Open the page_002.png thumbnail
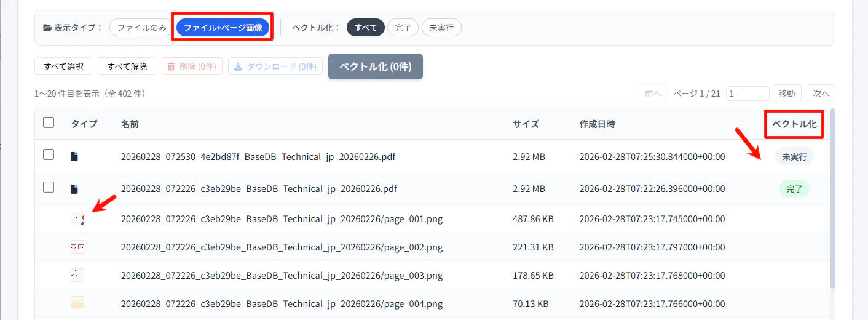Viewport: 868px width, 320px height. (x=77, y=247)
